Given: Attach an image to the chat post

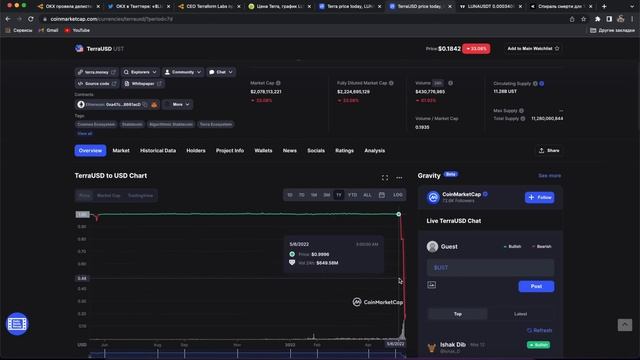Looking at the screenshot, I should tap(431, 284).
